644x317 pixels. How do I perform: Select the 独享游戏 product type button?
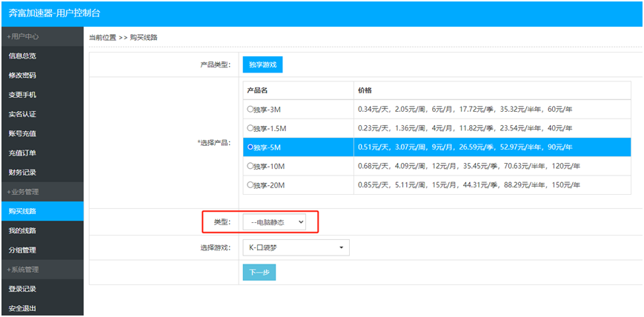(x=262, y=64)
